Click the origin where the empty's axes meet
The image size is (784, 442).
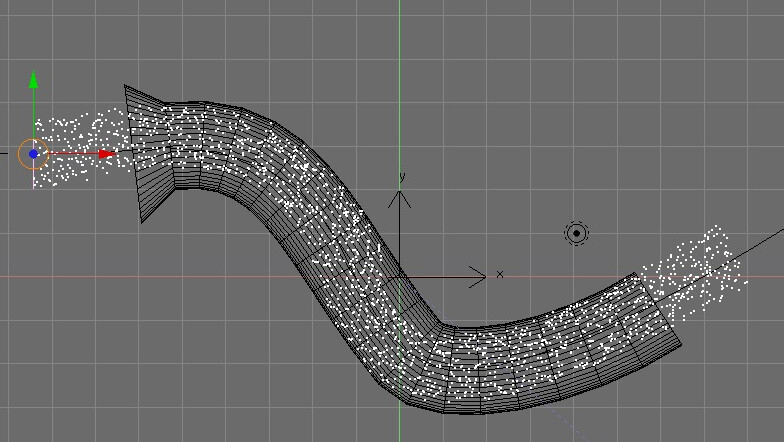pyautogui.click(x=400, y=277)
